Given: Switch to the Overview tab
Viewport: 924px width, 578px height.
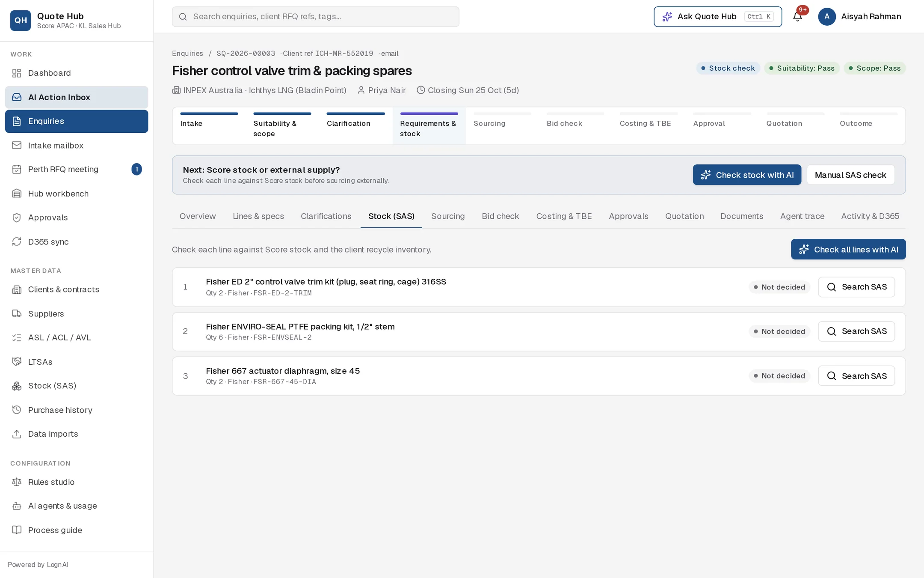Looking at the screenshot, I should pos(198,216).
